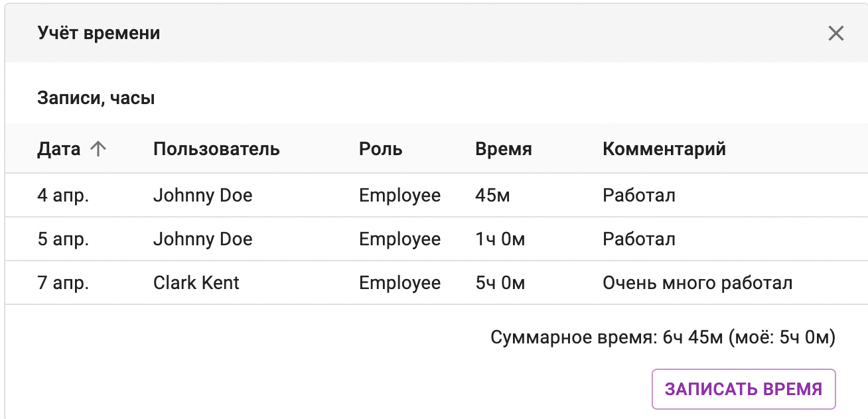Click the Суммарное время summary line

[663, 337]
